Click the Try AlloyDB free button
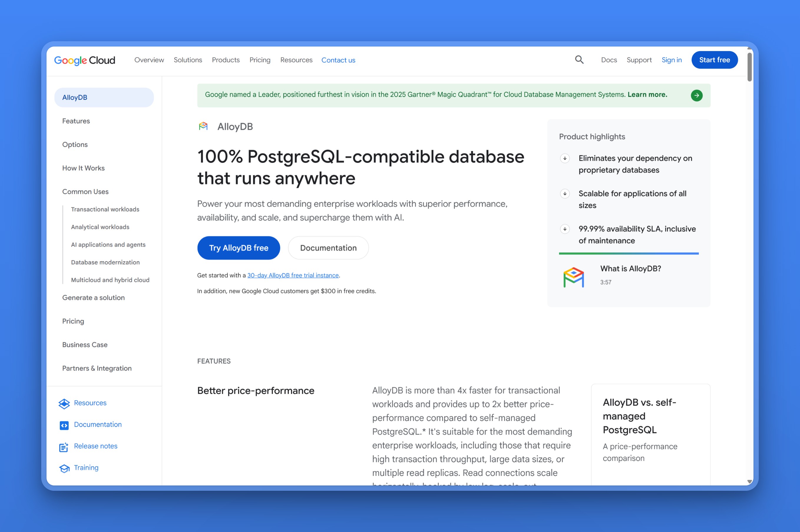The height and width of the screenshot is (532, 800). click(x=239, y=248)
